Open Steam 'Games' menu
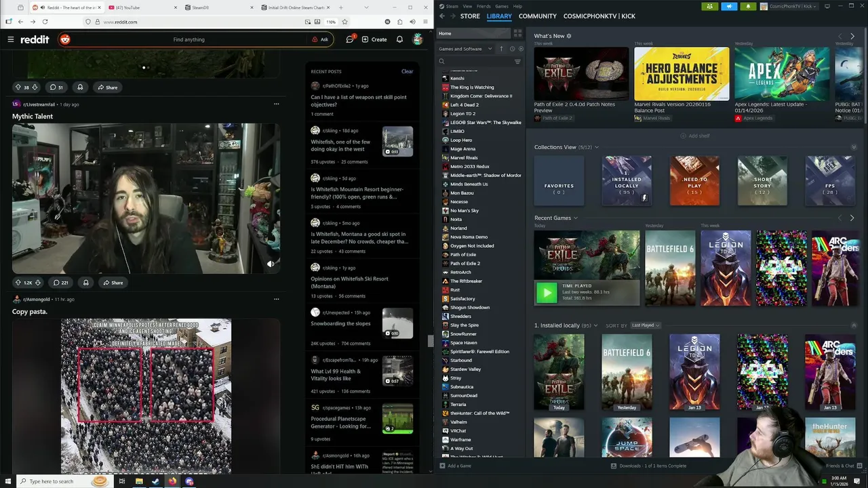This screenshot has width=868, height=488. 502,6
